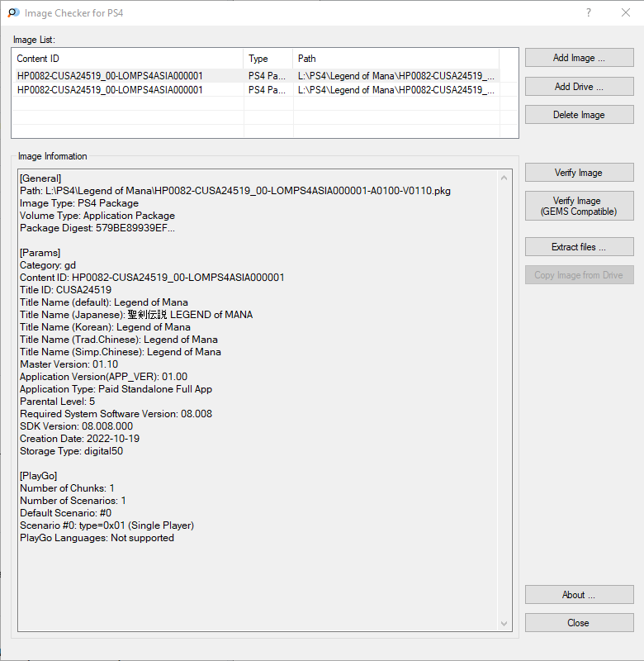Click the Title ID: CUSA24519 line
The height and width of the screenshot is (661, 644).
(x=66, y=290)
